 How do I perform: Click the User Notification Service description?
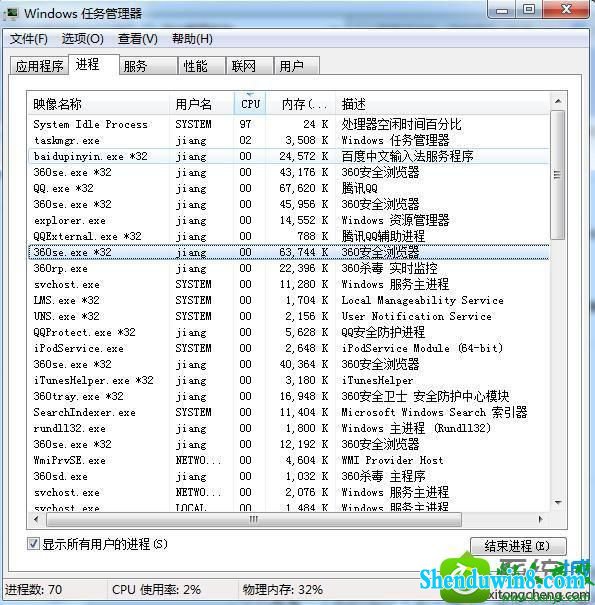click(x=416, y=316)
